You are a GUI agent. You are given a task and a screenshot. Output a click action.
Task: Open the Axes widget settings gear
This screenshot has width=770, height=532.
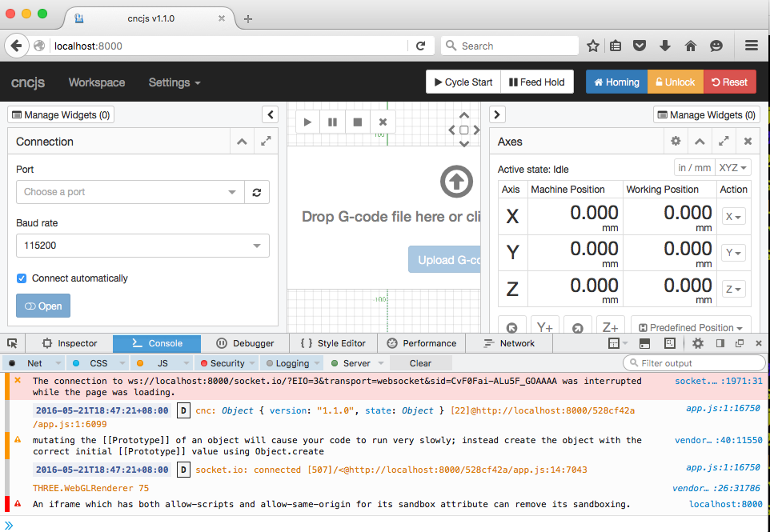click(x=676, y=142)
